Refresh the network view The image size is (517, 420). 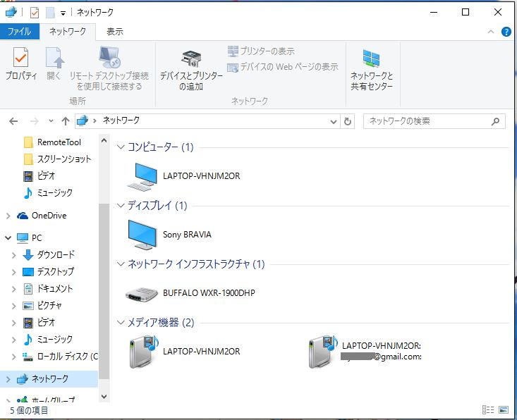348,121
